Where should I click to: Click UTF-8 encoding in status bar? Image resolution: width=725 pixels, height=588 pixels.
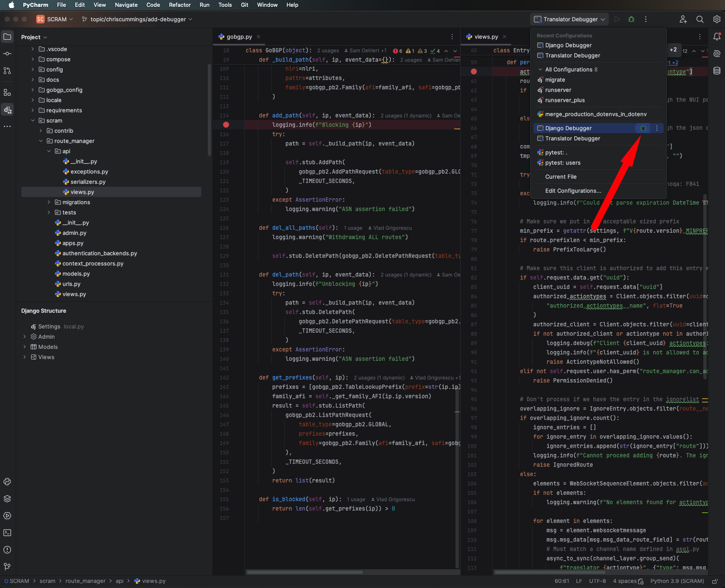click(x=597, y=581)
